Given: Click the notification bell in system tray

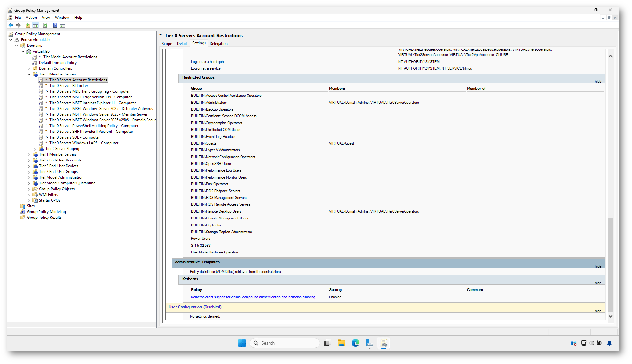Looking at the screenshot, I should (609, 343).
